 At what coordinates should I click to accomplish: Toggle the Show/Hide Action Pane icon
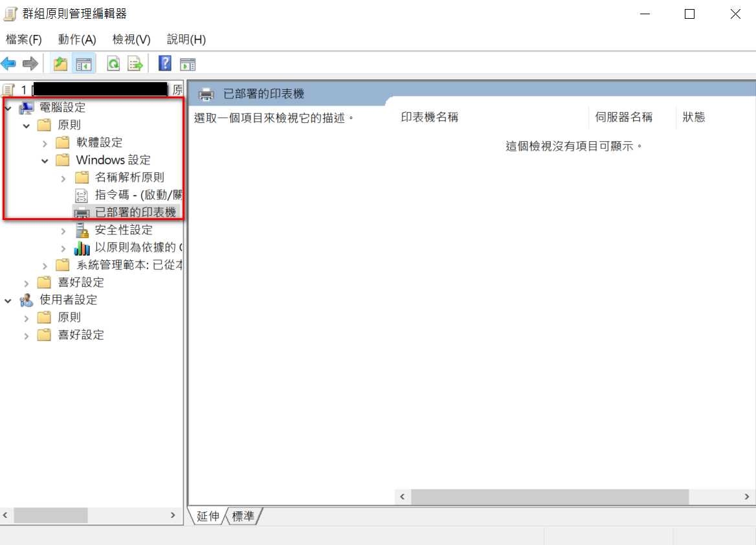[x=188, y=63]
